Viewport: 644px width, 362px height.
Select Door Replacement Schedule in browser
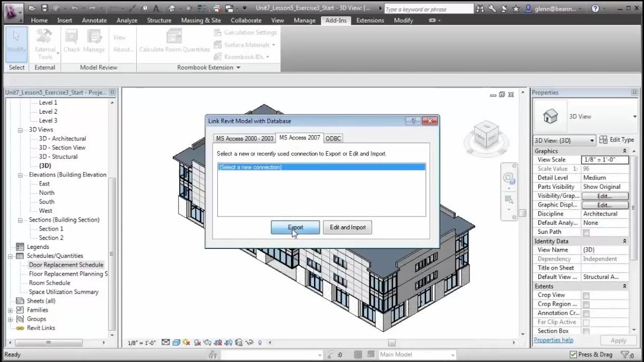(66, 265)
